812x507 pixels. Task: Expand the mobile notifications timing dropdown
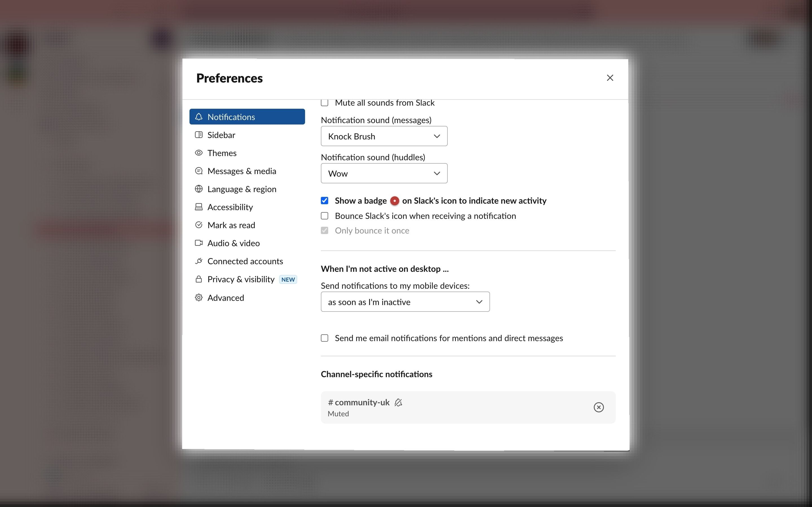point(405,302)
